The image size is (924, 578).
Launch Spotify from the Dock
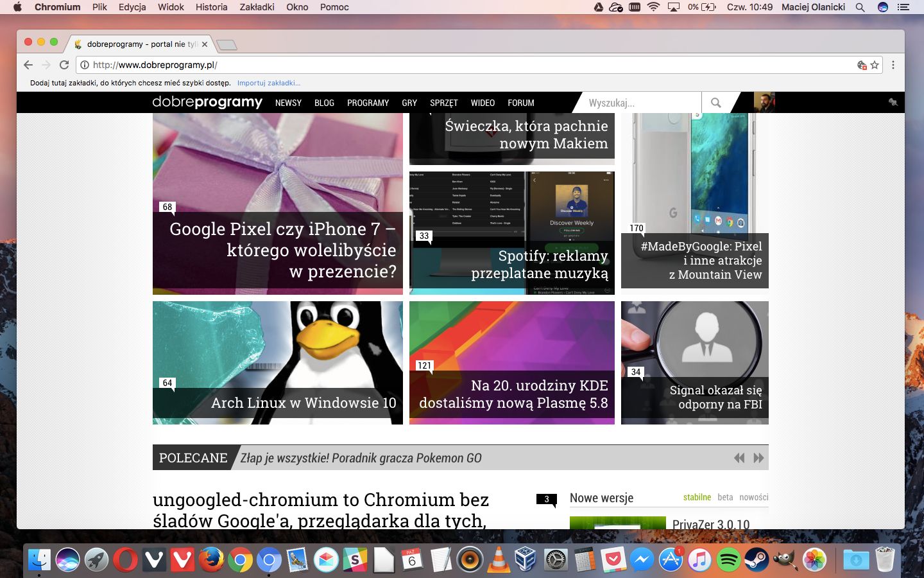click(728, 560)
